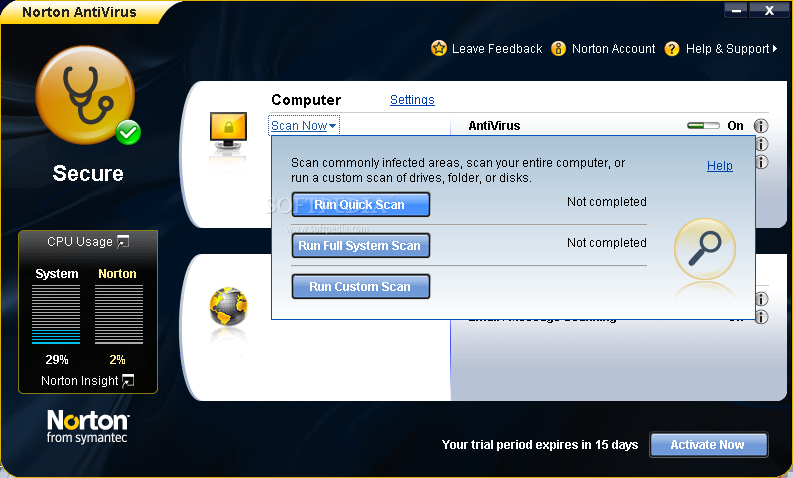Click the green checkmark secure badge
The image size is (793, 478).
click(x=128, y=133)
